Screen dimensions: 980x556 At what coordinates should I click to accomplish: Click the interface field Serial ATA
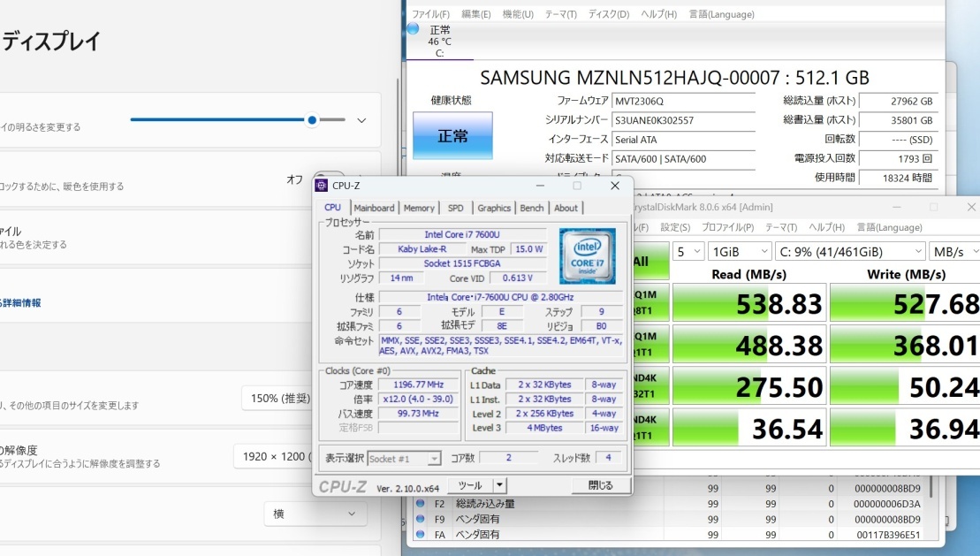(x=683, y=140)
